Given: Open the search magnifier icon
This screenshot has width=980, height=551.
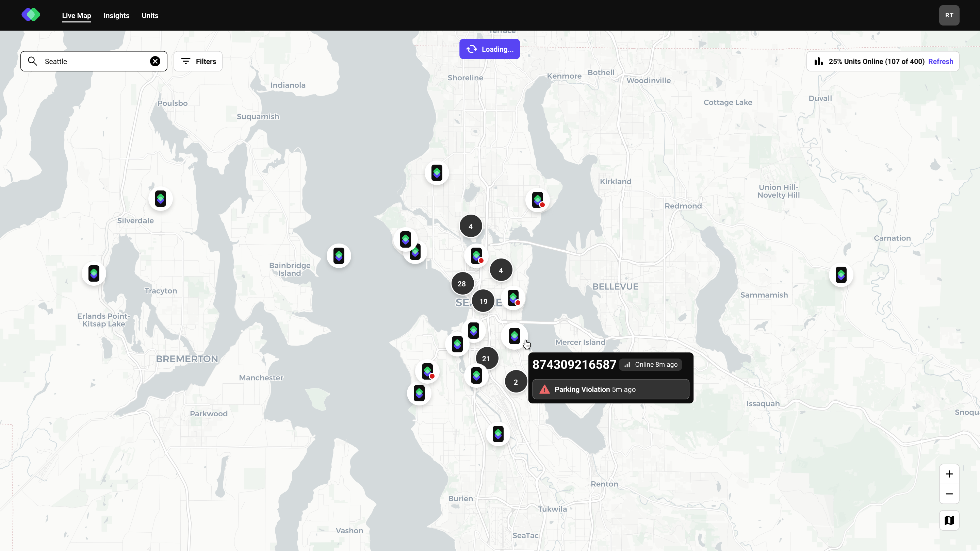Looking at the screenshot, I should coord(32,61).
